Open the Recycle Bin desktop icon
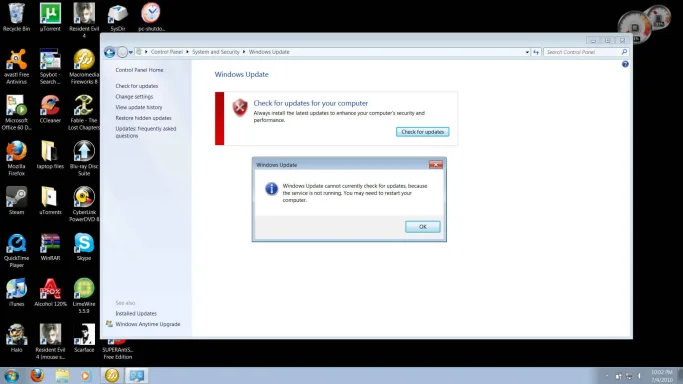Viewport: 683px width, 384px height. (x=17, y=17)
